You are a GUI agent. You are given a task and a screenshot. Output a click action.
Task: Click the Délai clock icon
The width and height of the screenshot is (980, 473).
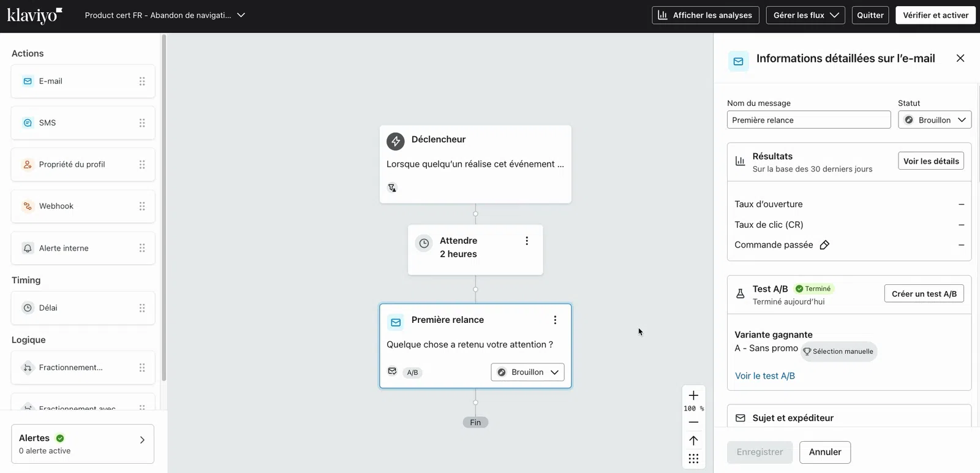(28, 308)
